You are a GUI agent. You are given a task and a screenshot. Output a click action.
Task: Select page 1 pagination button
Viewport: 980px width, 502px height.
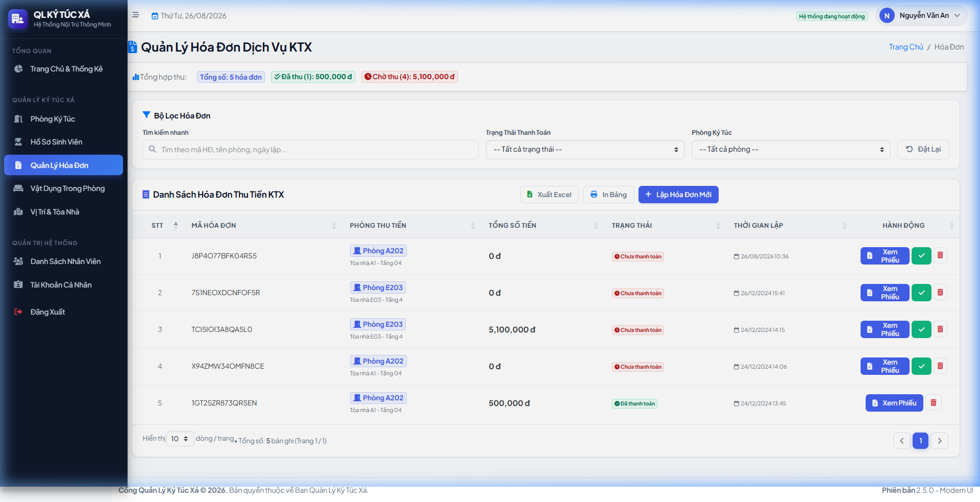click(921, 441)
